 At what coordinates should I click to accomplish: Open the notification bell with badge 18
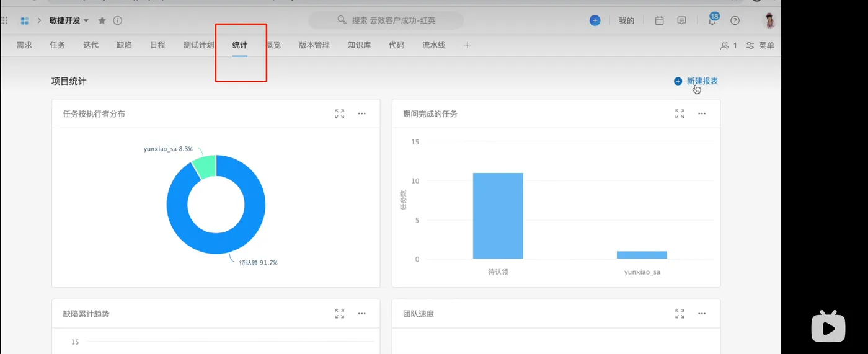712,19
